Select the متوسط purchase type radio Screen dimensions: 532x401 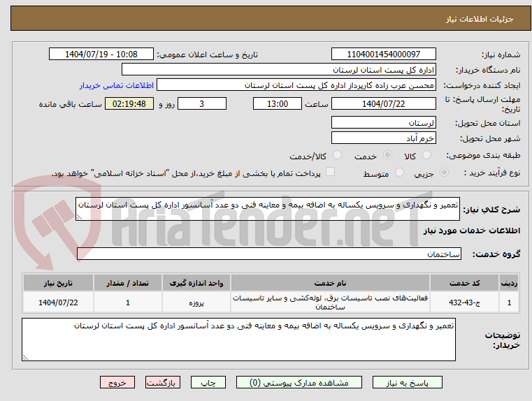point(399,173)
